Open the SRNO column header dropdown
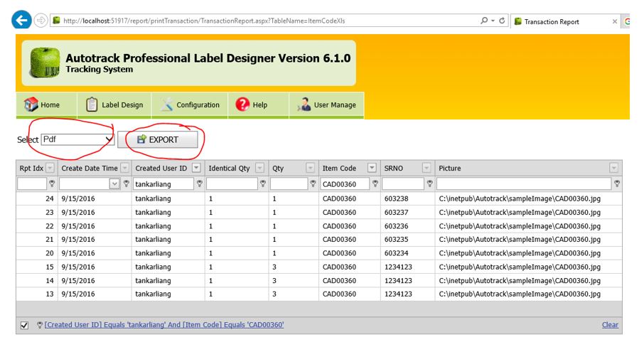Viewport: 644px width, 347px height. pyautogui.click(x=426, y=168)
